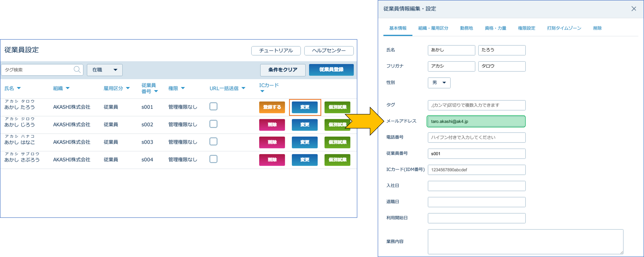Click employee number s002 cell
Viewport: 644px width, 257px height.
click(x=147, y=125)
